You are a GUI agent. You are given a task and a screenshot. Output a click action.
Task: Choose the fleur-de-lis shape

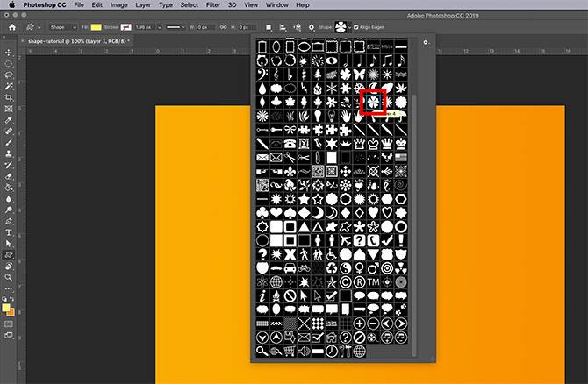(x=290, y=171)
